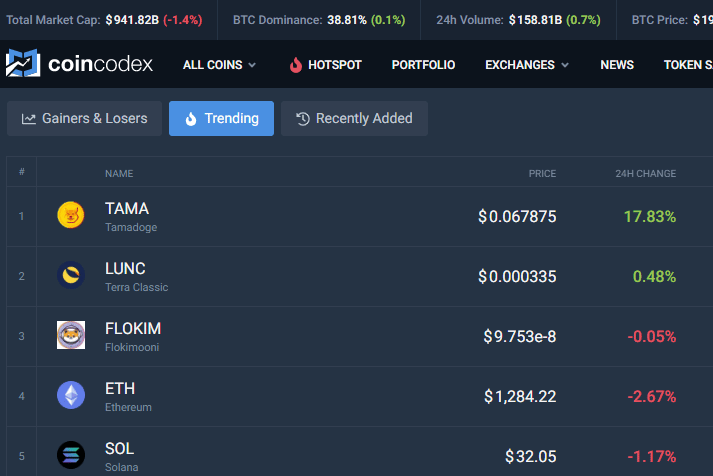The width and height of the screenshot is (713, 476).
Task: Click TAMA price $0.067875
Action: click(517, 216)
